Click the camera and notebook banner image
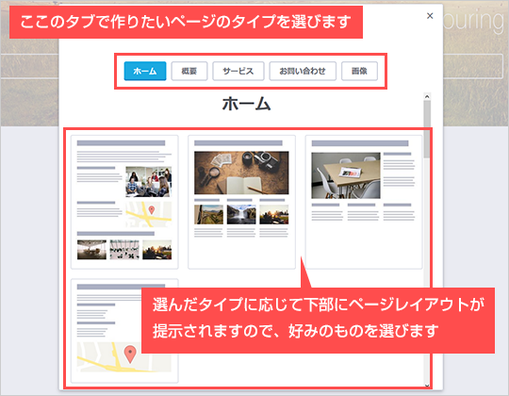509x396 pixels. 242,173
